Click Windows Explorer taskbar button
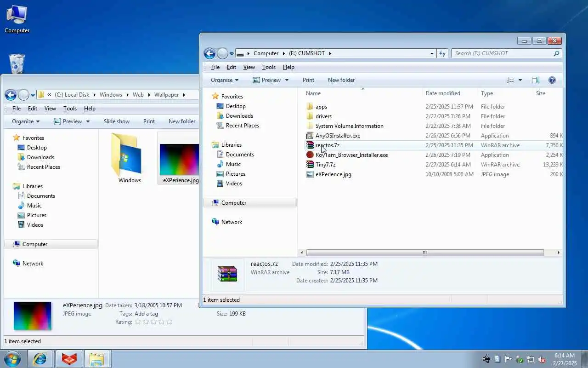Screen dimensions: 588x368 coord(96,359)
